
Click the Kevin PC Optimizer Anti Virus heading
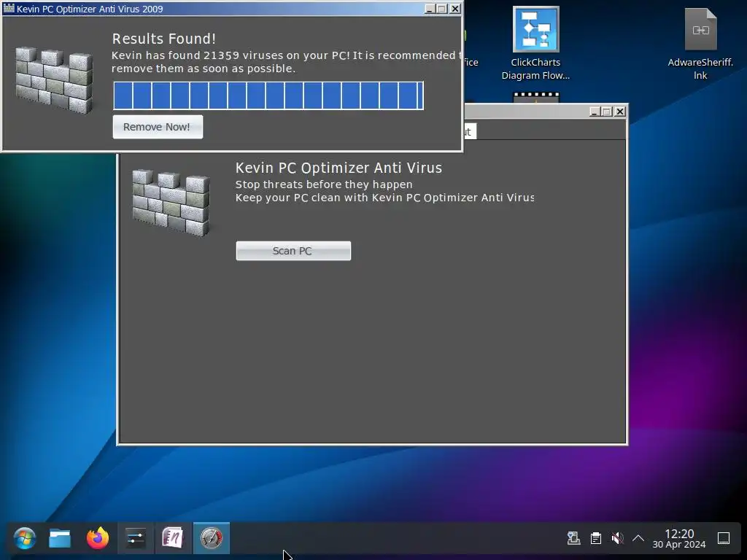pyautogui.click(x=338, y=168)
